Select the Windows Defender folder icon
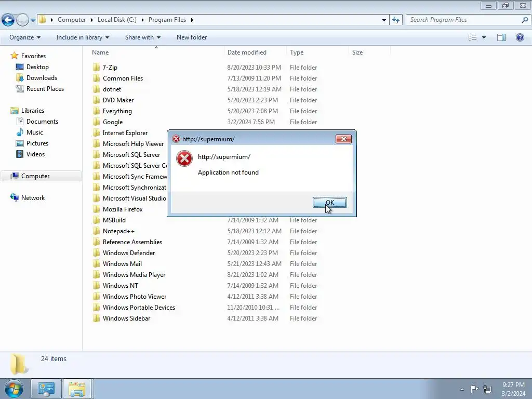The image size is (532, 399). point(96,253)
